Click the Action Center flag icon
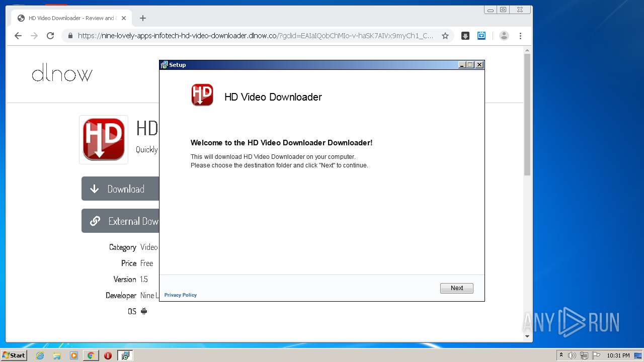The image size is (644, 362). 596,355
